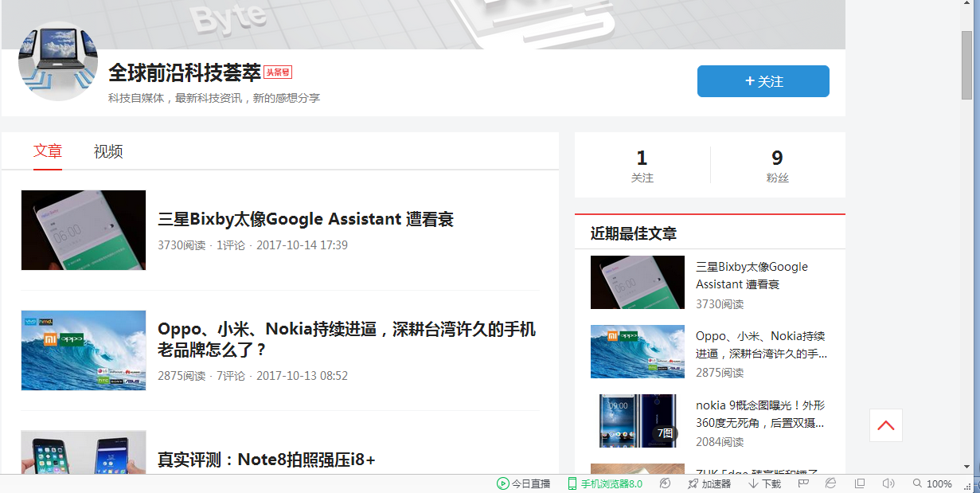View the 1 关注 following count
The image size is (980, 493).
pos(642,166)
